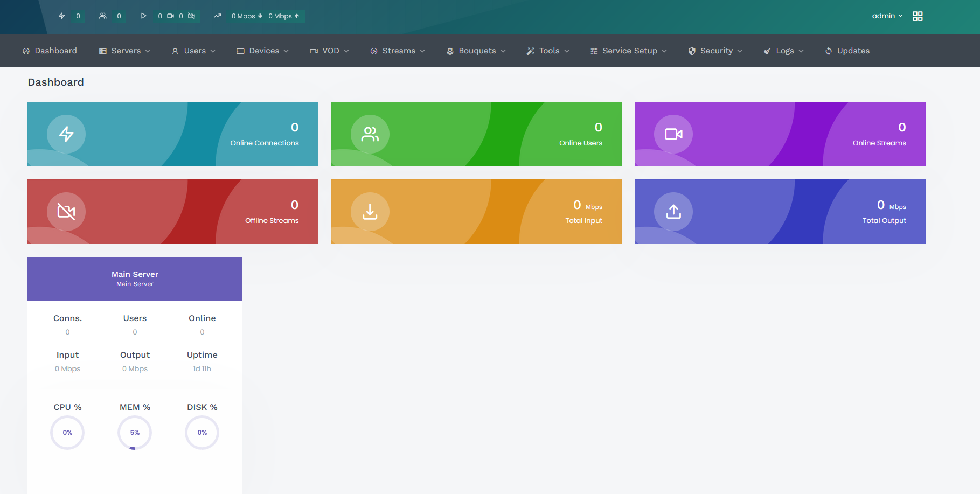
Task: Click the Total Output upload icon
Action: click(673, 212)
